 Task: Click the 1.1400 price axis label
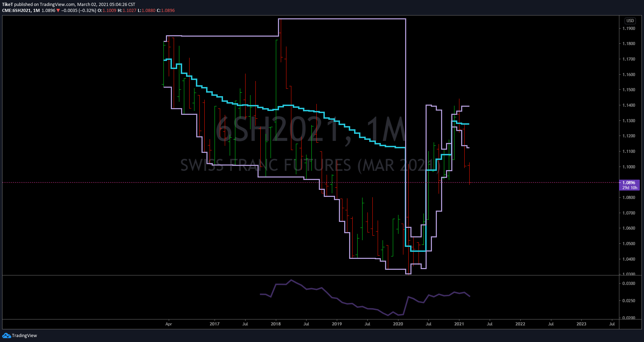[x=629, y=105]
